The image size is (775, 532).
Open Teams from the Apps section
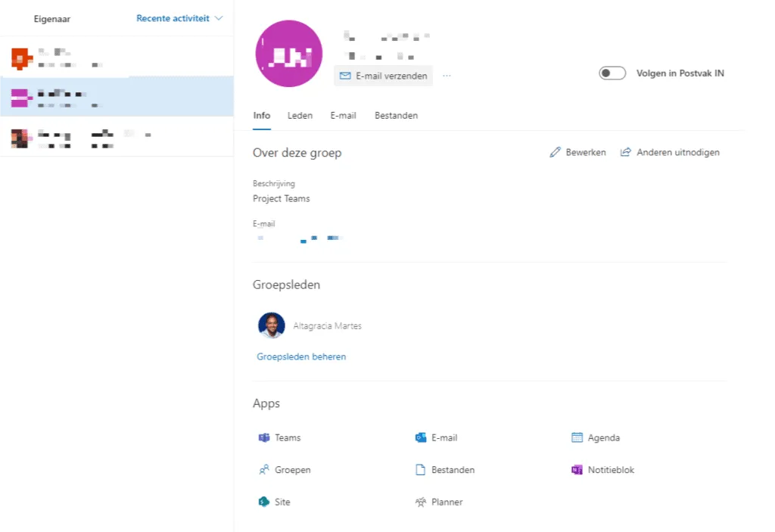(287, 437)
